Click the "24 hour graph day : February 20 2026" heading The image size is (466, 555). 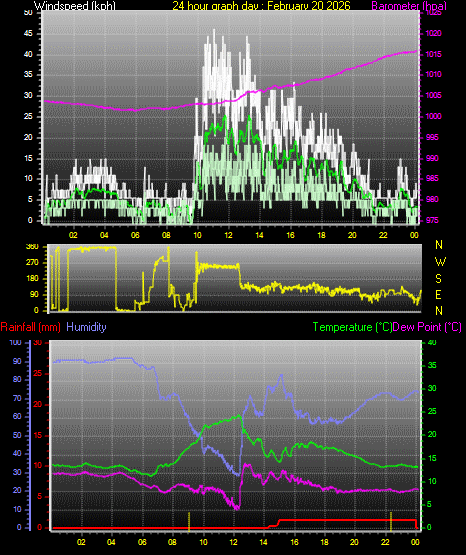pyautogui.click(x=261, y=5)
